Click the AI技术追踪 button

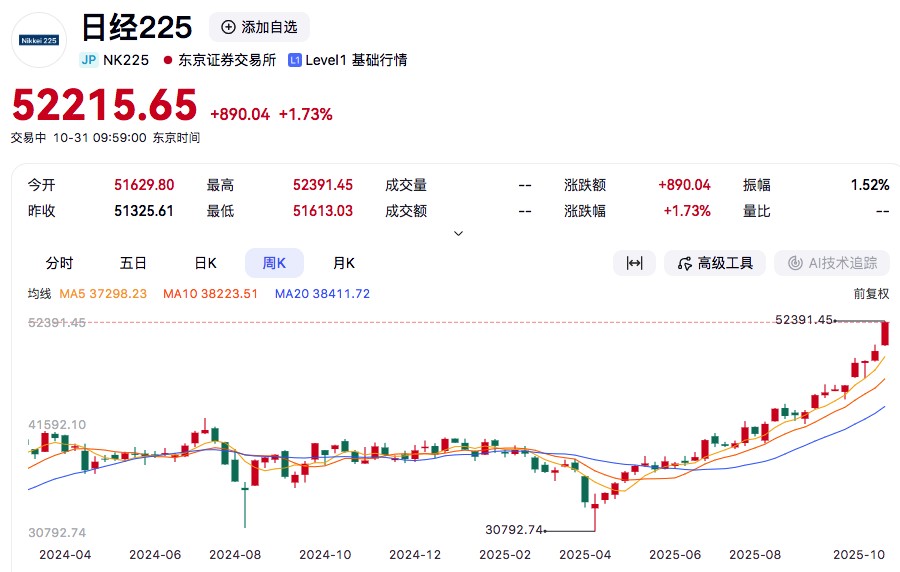(x=832, y=263)
